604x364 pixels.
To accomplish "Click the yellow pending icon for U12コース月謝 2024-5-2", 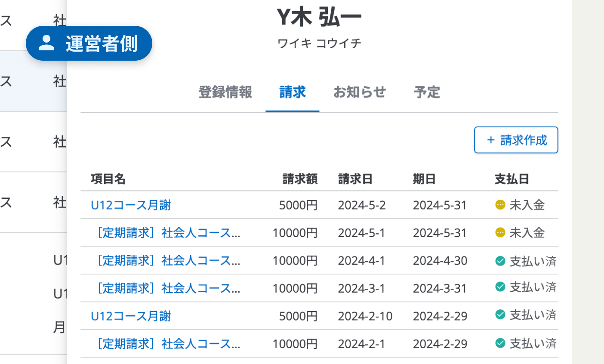I will point(500,205).
